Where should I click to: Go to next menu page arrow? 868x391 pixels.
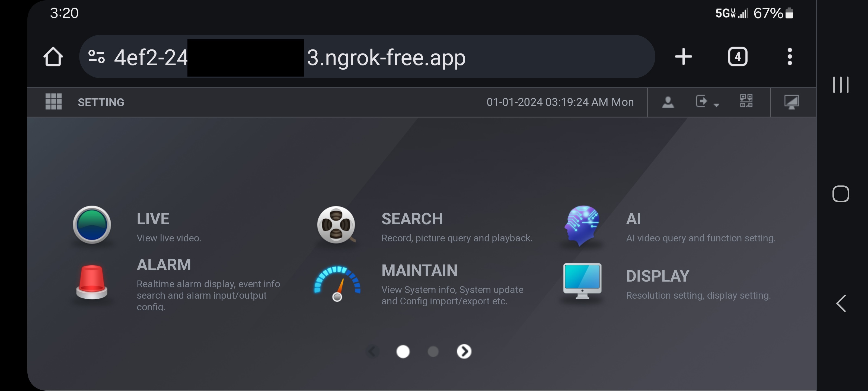(x=464, y=351)
